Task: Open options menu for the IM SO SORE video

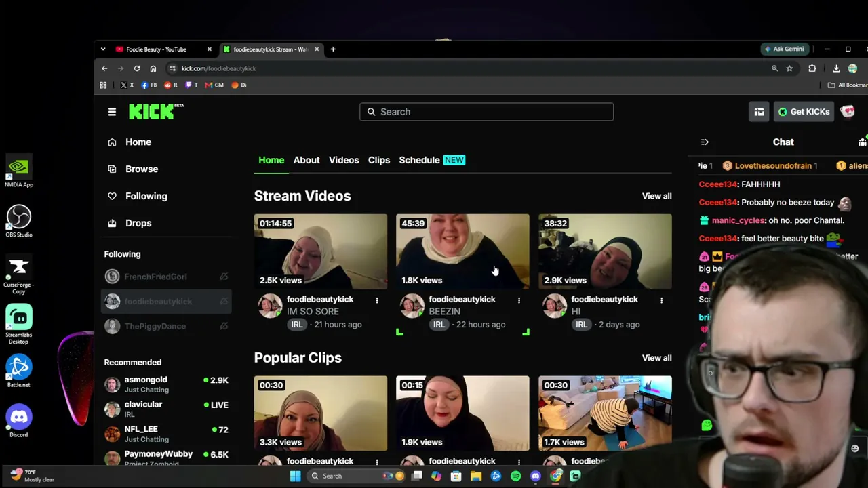Action: (x=377, y=300)
